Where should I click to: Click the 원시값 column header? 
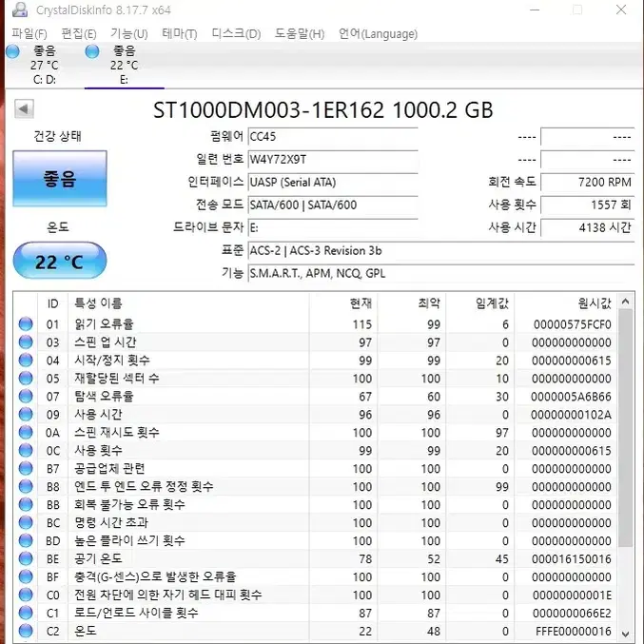[x=566, y=303]
